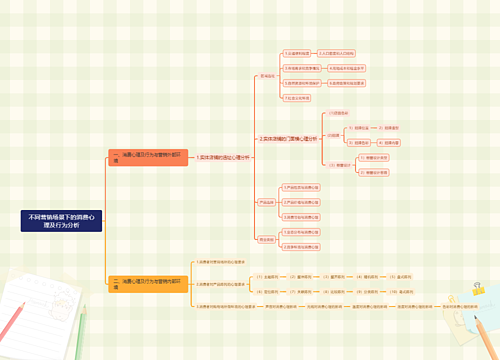Select outlined node 7 under the top group
The height and width of the screenshot is (360, 500).
[x=297, y=98]
